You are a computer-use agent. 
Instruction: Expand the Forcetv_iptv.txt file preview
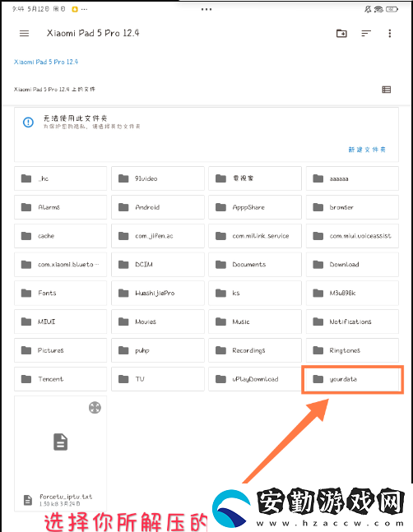[x=95, y=408]
